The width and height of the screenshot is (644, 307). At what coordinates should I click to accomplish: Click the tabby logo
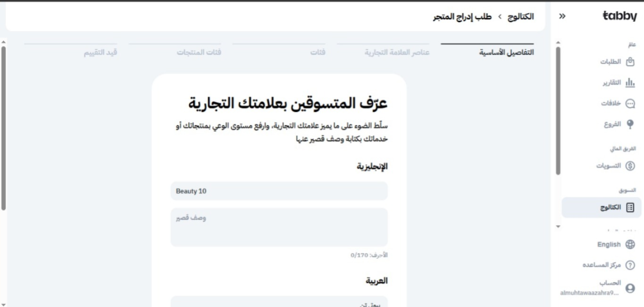click(x=620, y=17)
